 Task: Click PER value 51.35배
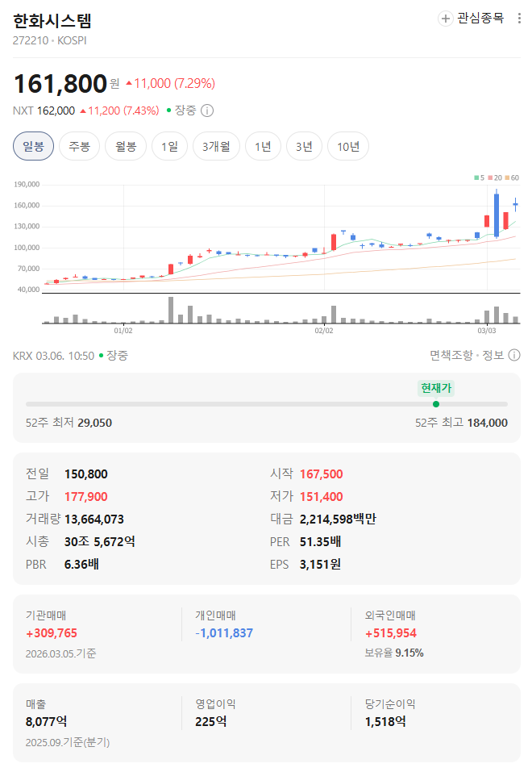click(x=320, y=542)
